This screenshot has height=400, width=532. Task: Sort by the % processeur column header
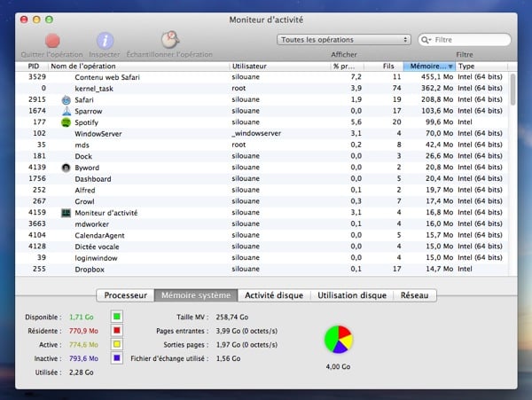pos(348,67)
